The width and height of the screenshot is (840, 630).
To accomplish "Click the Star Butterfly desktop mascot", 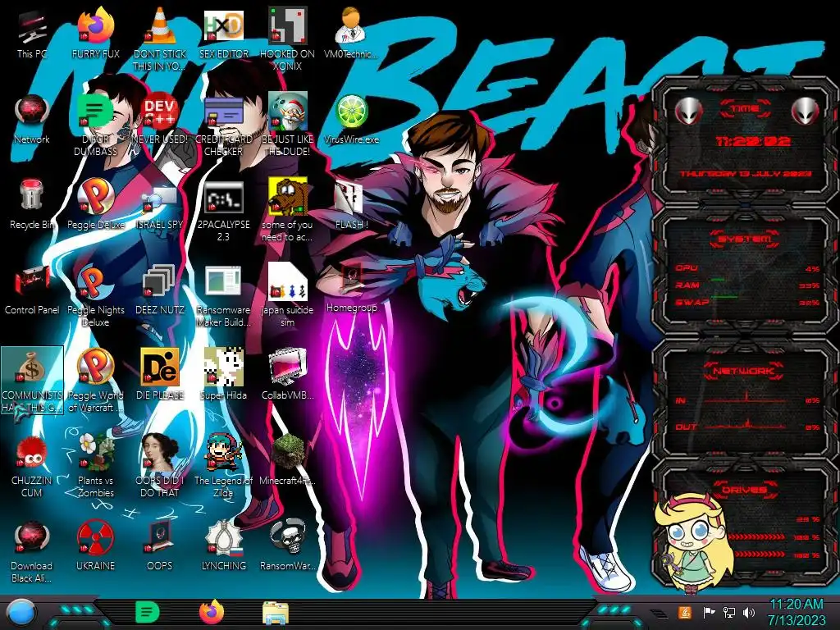I will click(694, 543).
